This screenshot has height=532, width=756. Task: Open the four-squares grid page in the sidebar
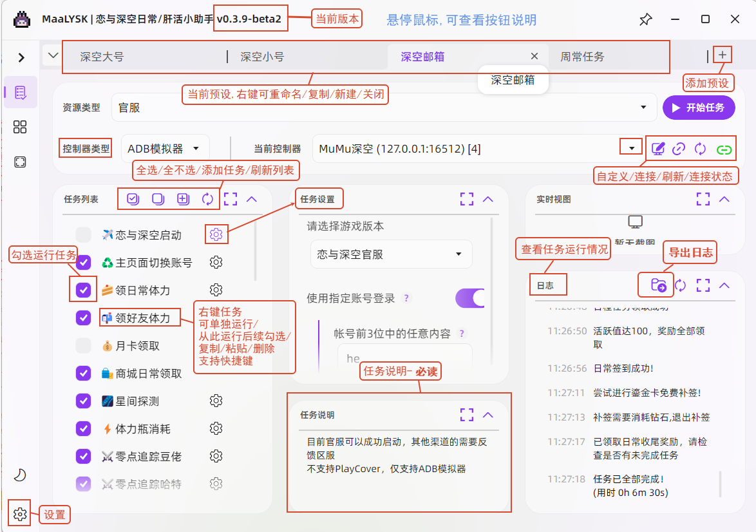coord(20,127)
